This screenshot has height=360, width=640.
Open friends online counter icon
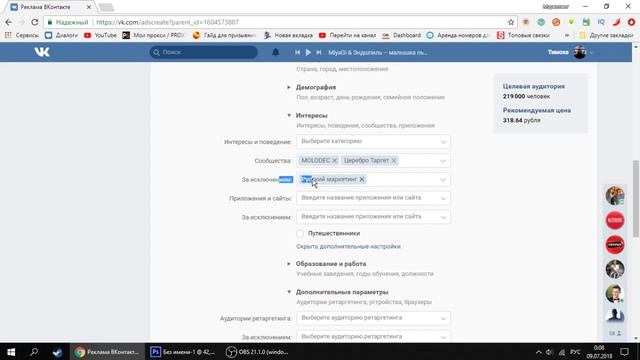pyautogui.click(x=615, y=333)
